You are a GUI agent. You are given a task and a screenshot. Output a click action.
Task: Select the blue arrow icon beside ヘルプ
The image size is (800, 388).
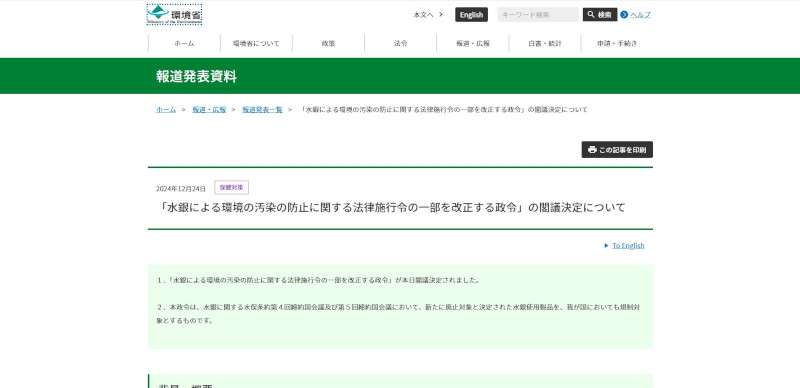(x=624, y=15)
